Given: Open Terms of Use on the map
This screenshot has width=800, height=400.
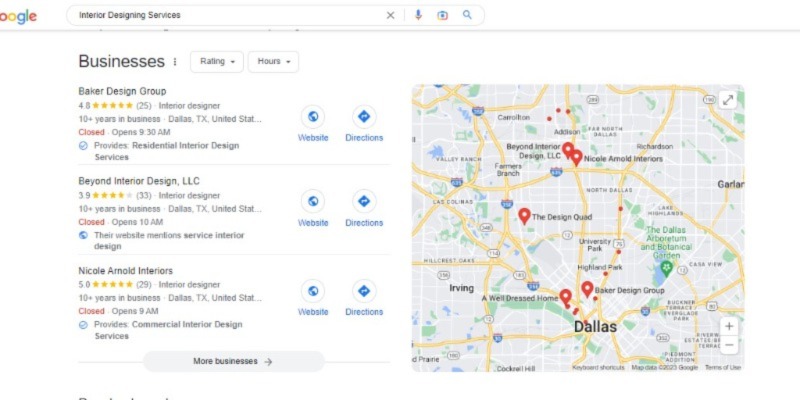Looking at the screenshot, I should [x=723, y=367].
